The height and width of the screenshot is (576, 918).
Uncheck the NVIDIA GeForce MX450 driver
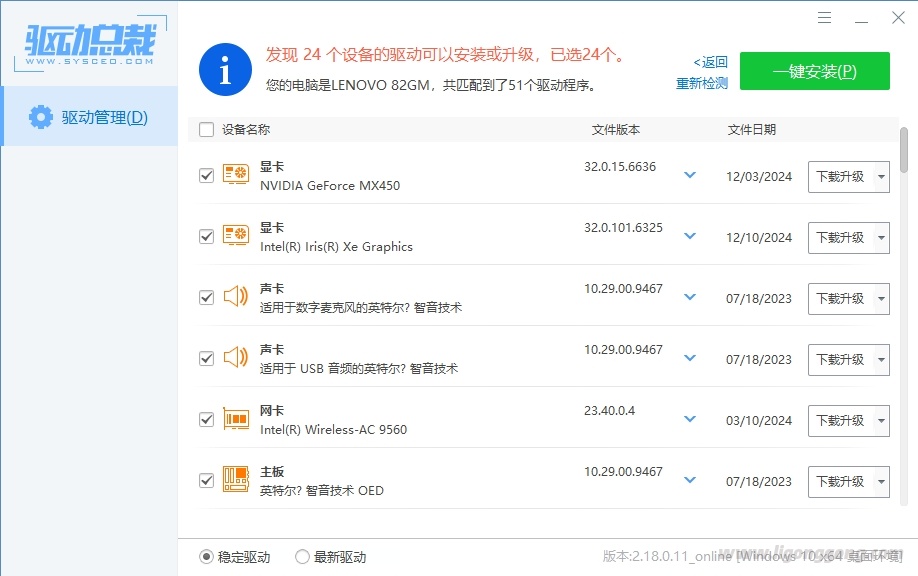[207, 176]
